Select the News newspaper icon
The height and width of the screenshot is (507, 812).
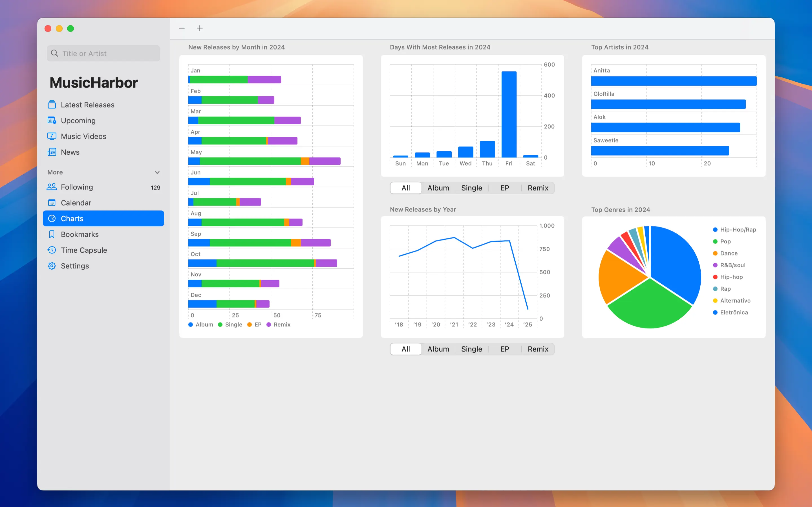pos(52,152)
